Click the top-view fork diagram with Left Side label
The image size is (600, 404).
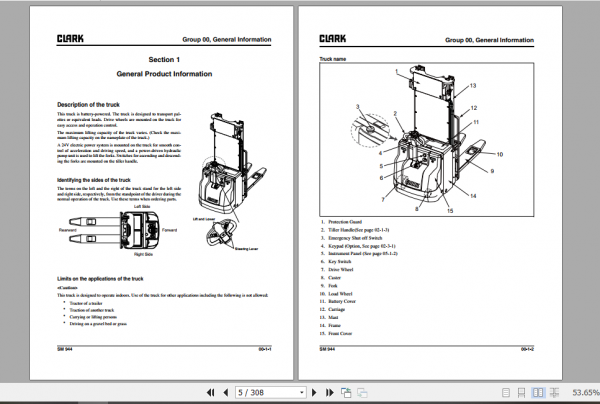point(118,230)
